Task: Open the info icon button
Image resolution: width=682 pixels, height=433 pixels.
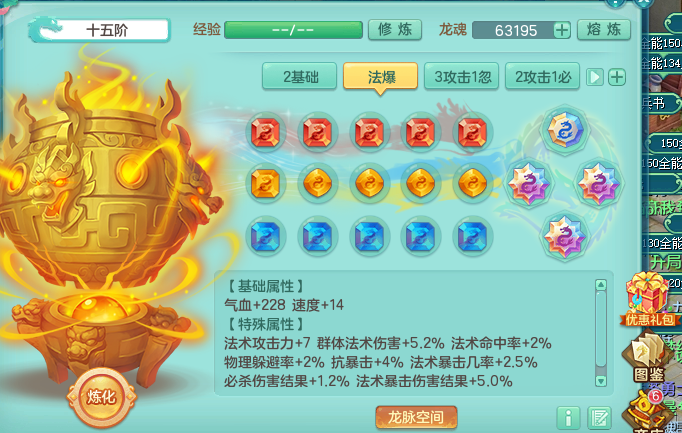Action: pos(568,418)
